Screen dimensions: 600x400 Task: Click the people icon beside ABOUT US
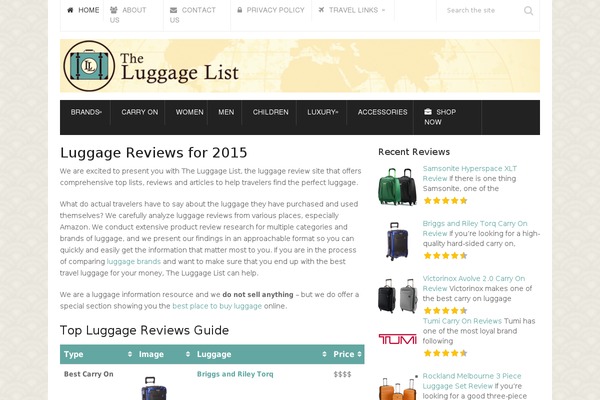click(x=114, y=10)
